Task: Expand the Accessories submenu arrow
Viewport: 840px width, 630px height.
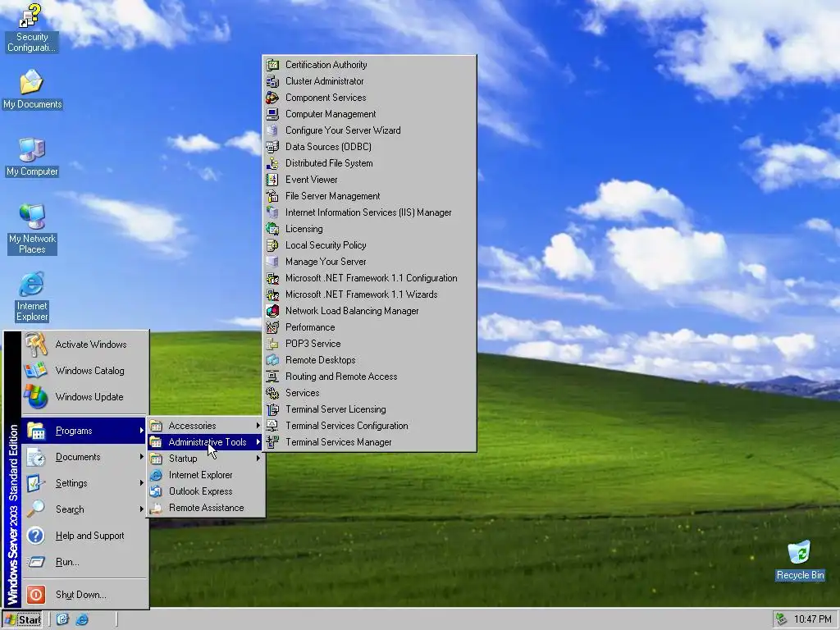Action: (x=258, y=426)
